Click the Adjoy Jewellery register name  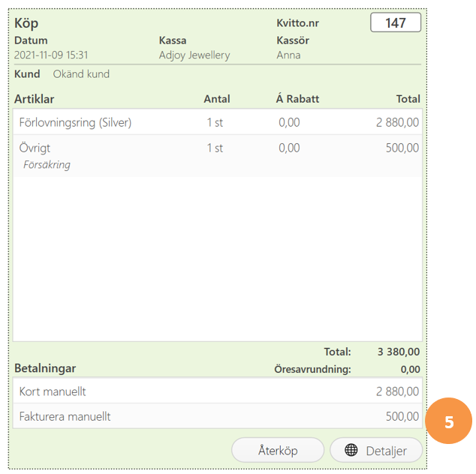[x=194, y=55]
